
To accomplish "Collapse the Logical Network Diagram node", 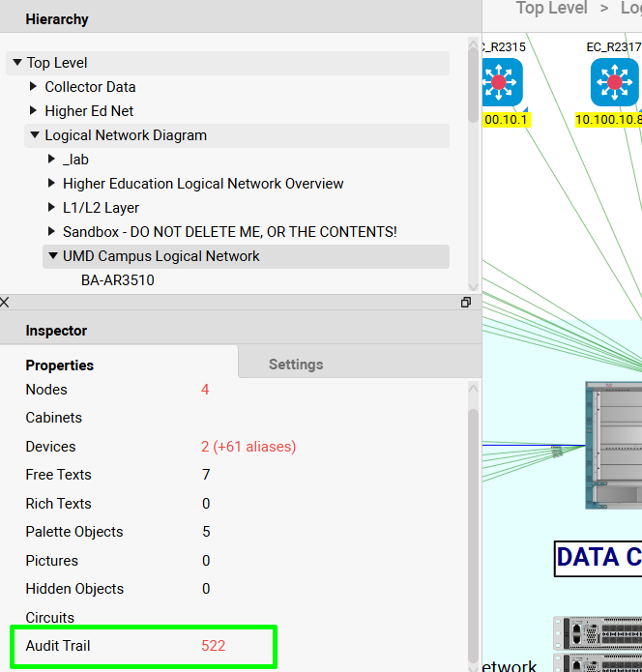I will [x=35, y=135].
